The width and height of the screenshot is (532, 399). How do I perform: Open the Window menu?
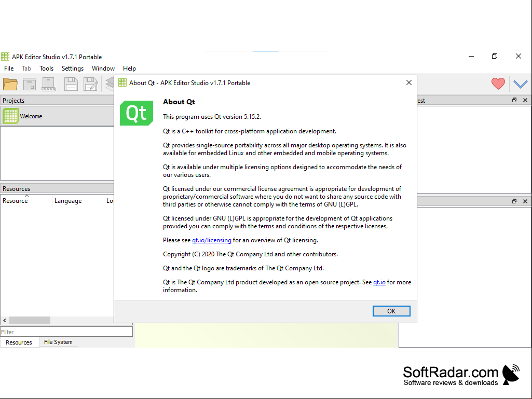pos(103,68)
